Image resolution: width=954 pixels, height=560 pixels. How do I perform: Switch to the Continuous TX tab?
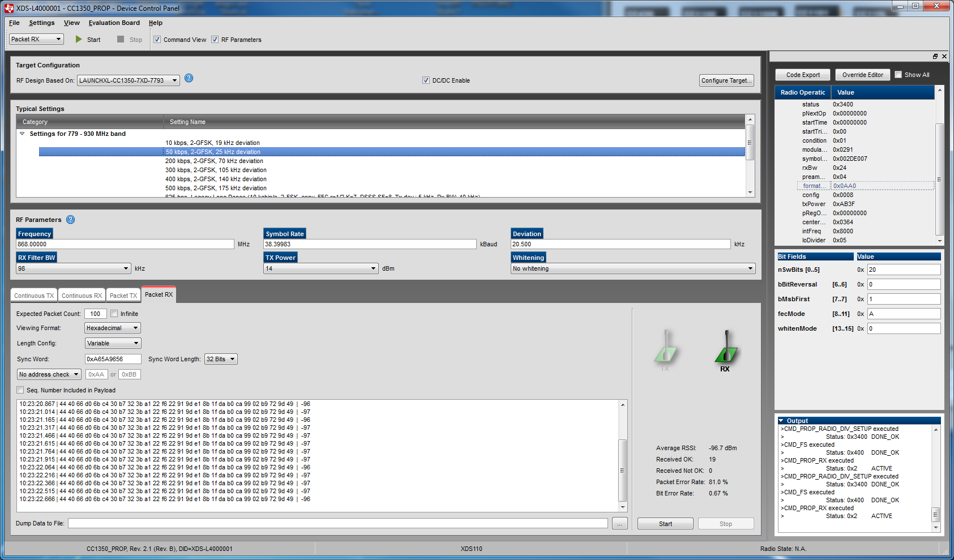(34, 296)
